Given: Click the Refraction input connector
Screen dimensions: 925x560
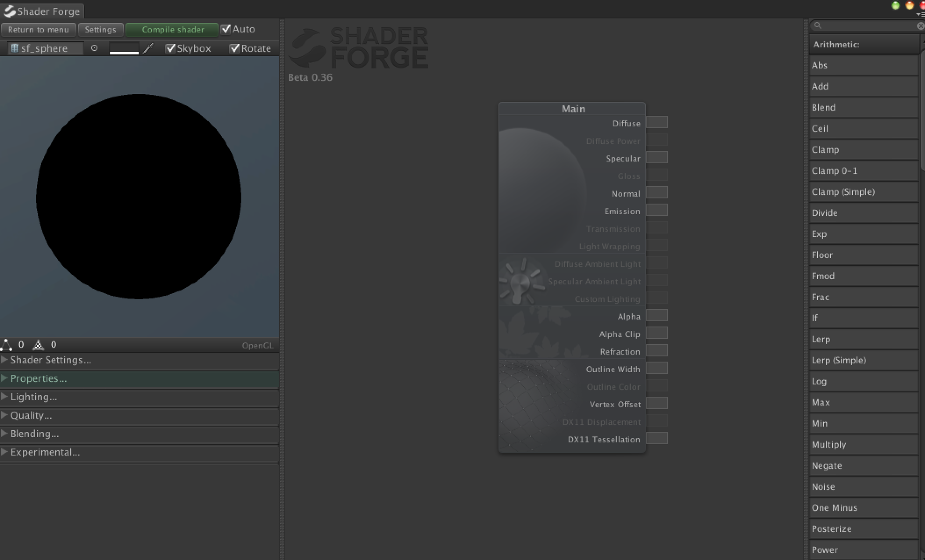Looking at the screenshot, I should tap(657, 351).
